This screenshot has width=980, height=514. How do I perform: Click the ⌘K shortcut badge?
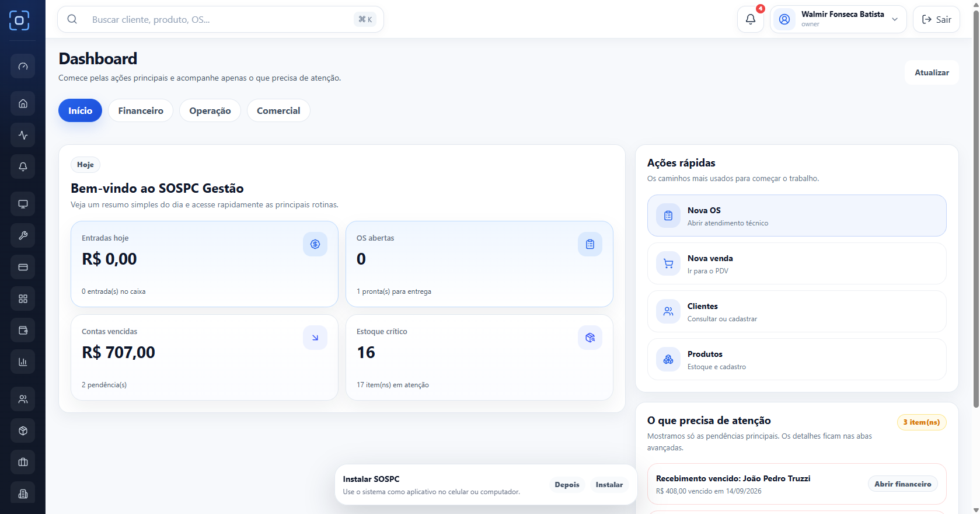pos(365,19)
